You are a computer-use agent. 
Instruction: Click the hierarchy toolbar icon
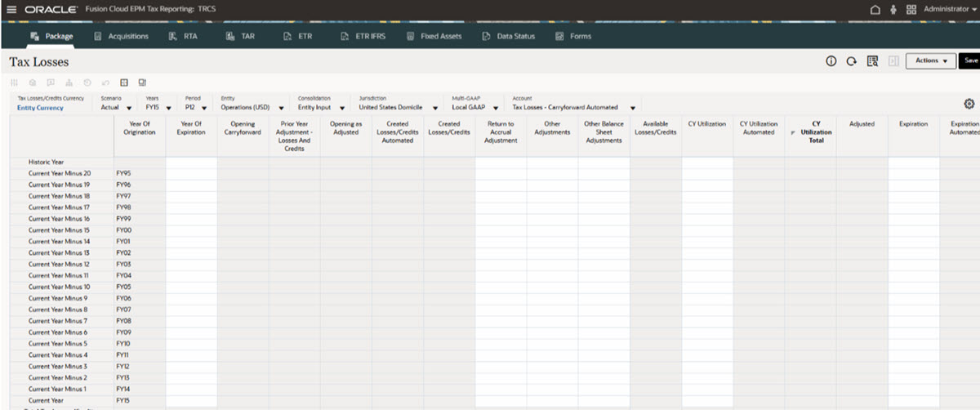pos(69,82)
